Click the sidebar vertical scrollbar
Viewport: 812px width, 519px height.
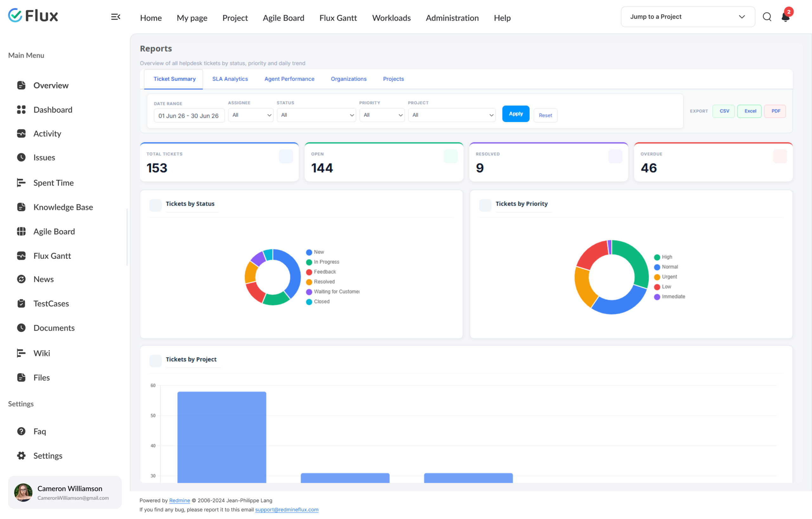click(x=127, y=237)
